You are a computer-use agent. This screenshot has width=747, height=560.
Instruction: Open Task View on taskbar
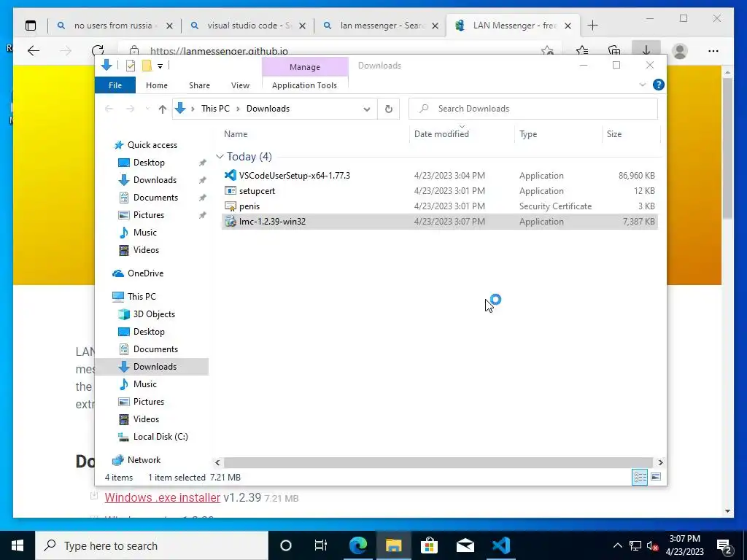point(321,545)
